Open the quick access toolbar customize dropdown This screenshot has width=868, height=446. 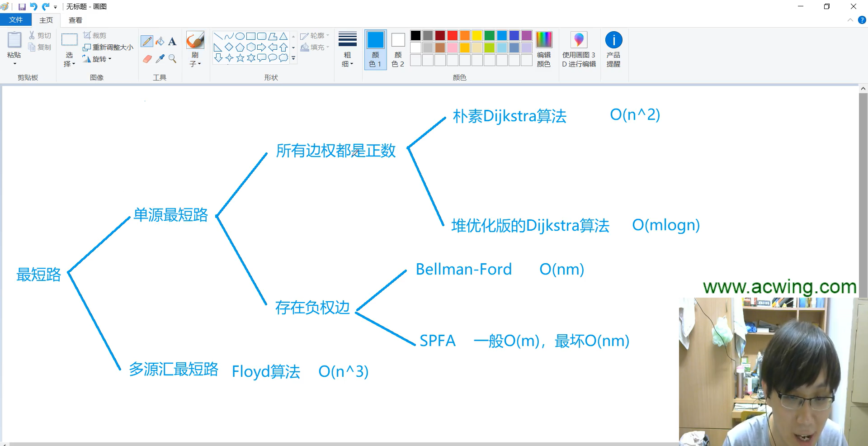tap(55, 7)
